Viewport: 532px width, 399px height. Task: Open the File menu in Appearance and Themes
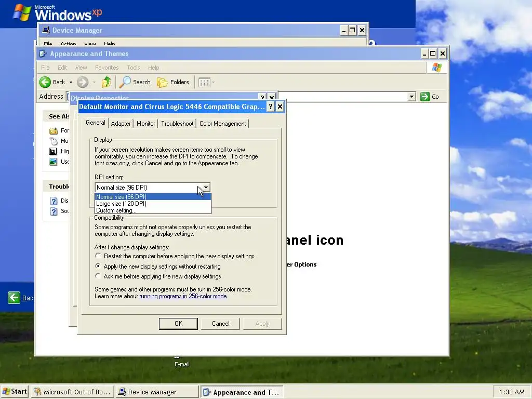click(x=45, y=68)
